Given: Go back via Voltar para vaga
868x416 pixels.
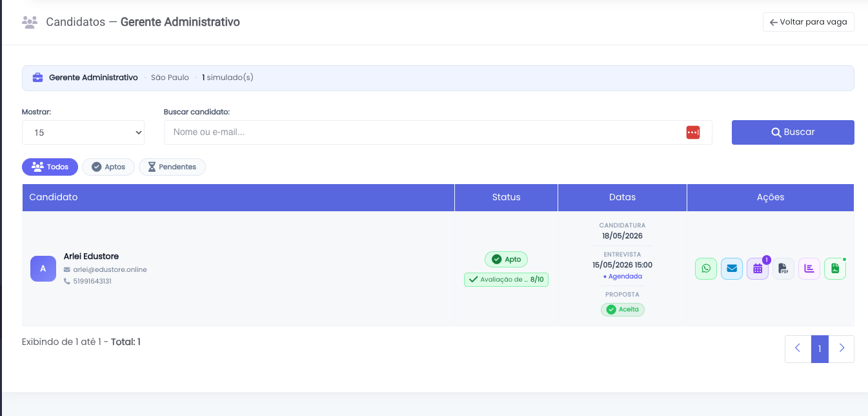Looking at the screenshot, I should [x=809, y=22].
